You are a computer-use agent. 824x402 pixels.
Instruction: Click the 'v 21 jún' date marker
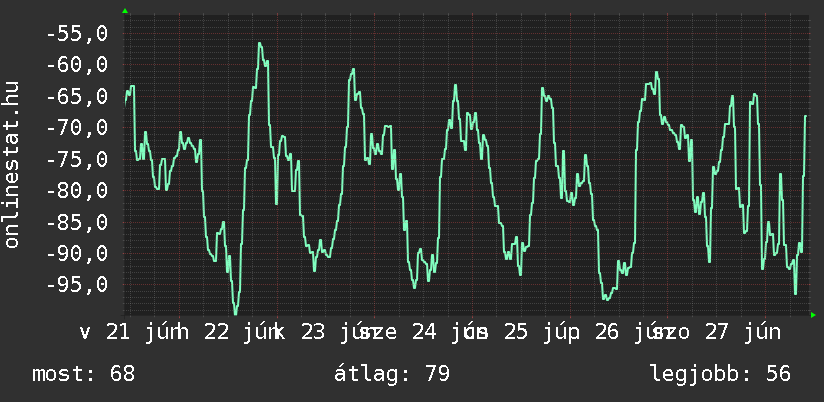[x=128, y=333]
